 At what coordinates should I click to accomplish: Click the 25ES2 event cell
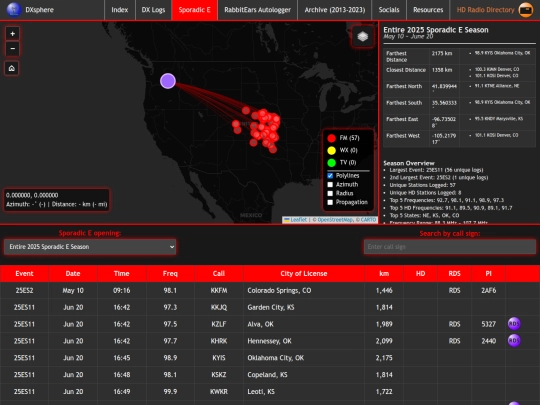click(24, 291)
